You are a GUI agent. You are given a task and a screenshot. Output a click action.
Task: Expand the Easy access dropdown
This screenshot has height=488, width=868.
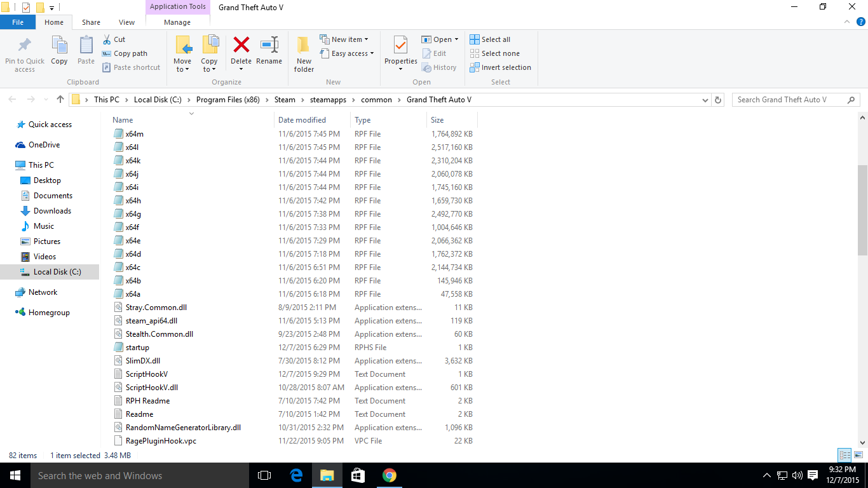[x=372, y=53]
